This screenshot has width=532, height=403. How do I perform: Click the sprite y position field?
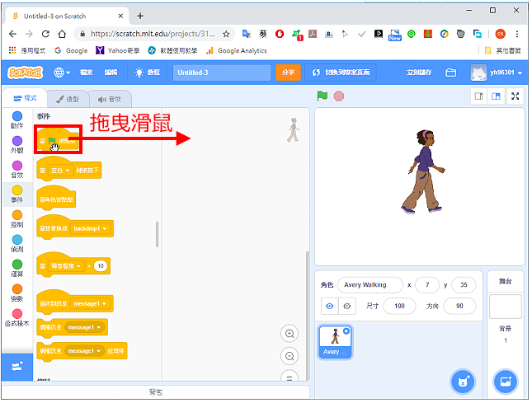click(x=464, y=285)
